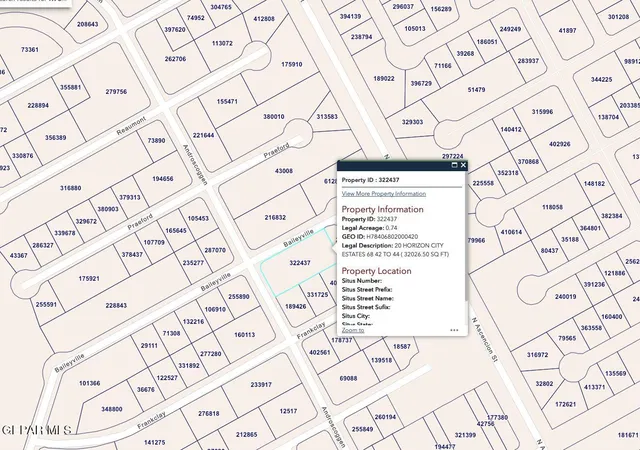Screen dimensions: 640x450
Task: Select parcel 344225 on the map
Action: pos(601,80)
